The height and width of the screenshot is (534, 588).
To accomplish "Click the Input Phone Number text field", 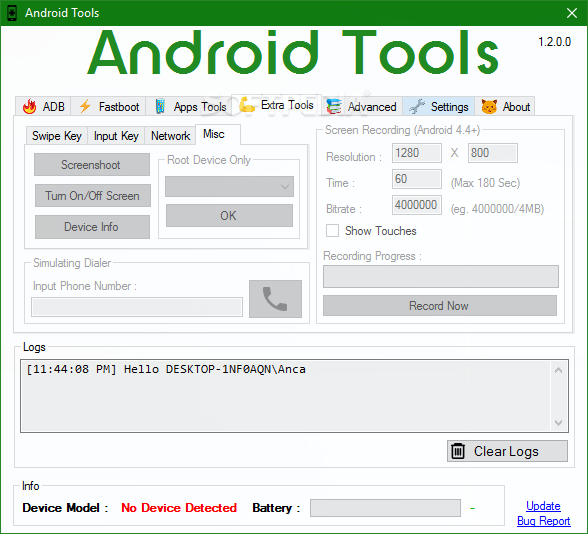I will click(x=137, y=307).
